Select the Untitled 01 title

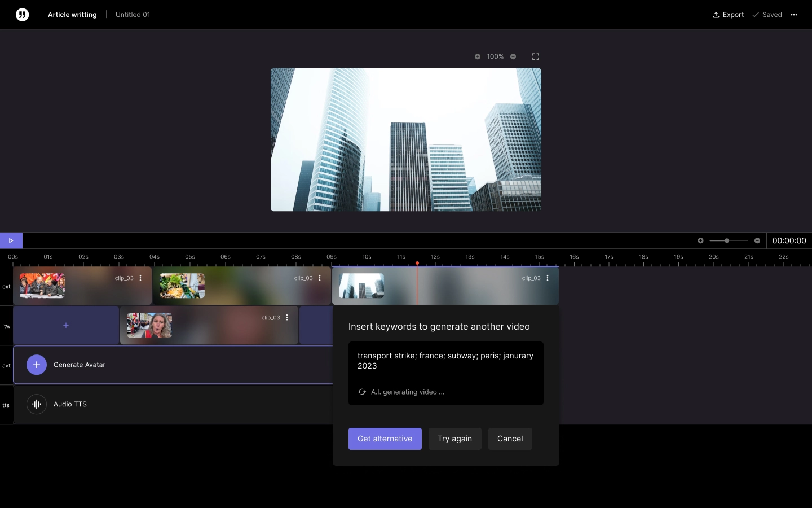(133, 15)
